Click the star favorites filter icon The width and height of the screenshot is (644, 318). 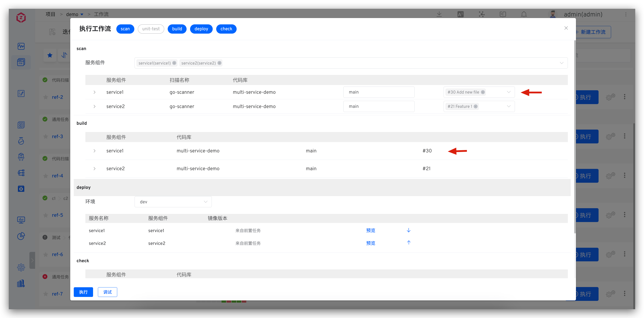(x=50, y=55)
